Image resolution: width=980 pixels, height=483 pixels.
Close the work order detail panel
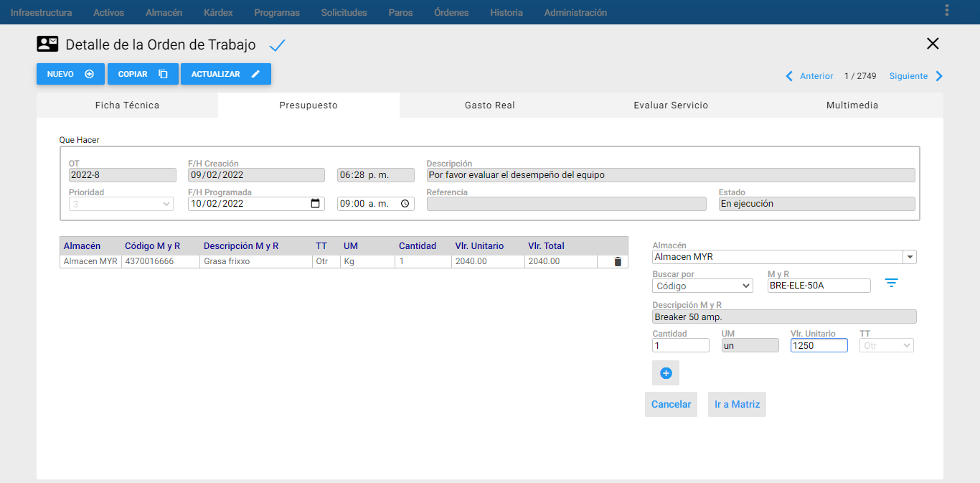933,43
